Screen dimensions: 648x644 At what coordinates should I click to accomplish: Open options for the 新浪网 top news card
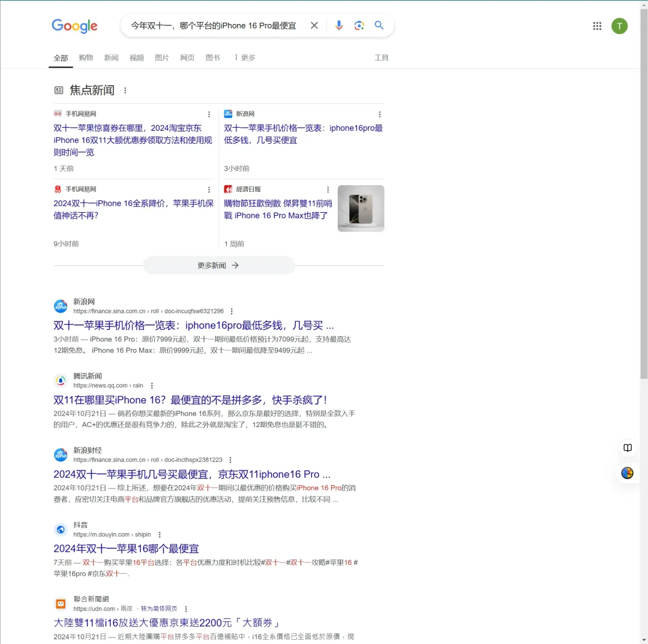click(x=380, y=115)
